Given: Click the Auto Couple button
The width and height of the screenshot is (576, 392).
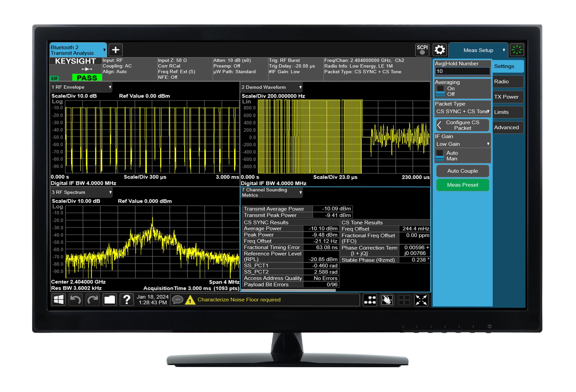Looking at the screenshot, I should tap(462, 171).
